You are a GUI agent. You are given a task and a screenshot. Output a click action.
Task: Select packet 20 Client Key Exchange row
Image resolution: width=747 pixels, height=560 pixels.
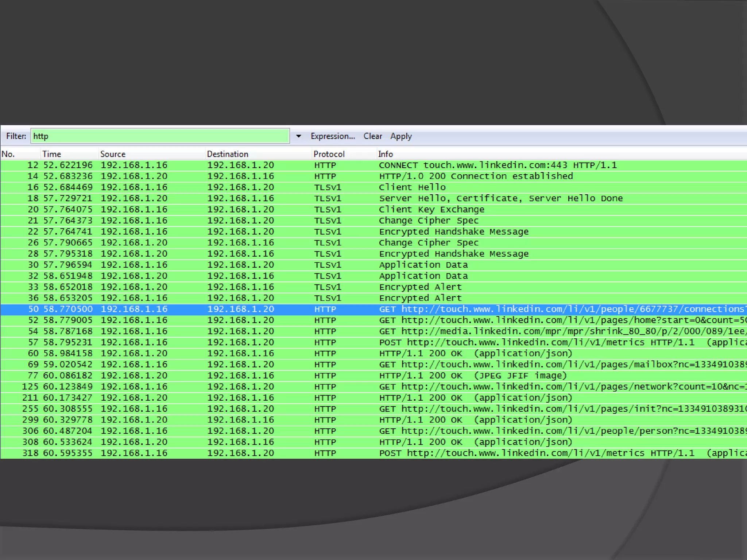pyautogui.click(x=431, y=210)
